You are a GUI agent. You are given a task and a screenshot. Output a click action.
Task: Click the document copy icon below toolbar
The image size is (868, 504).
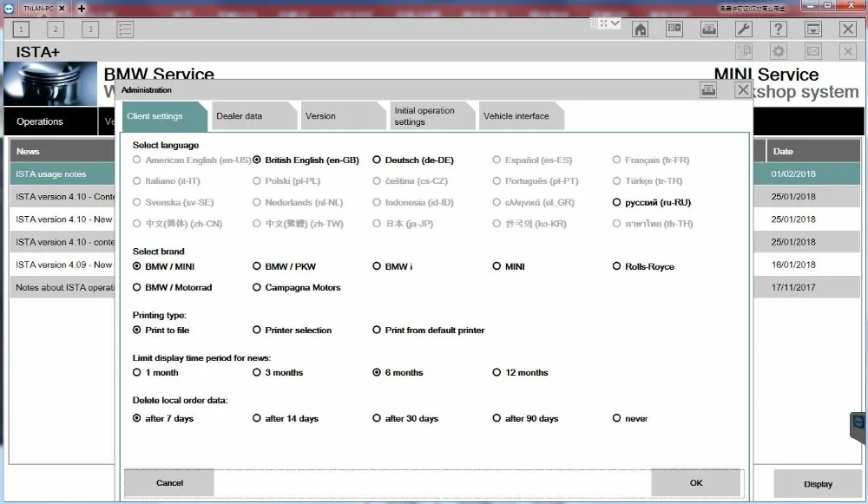[x=744, y=51]
